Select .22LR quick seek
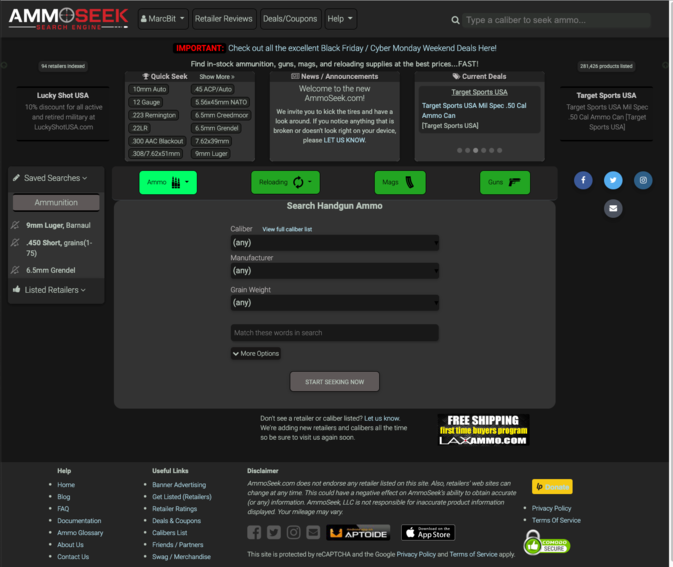 (140, 128)
